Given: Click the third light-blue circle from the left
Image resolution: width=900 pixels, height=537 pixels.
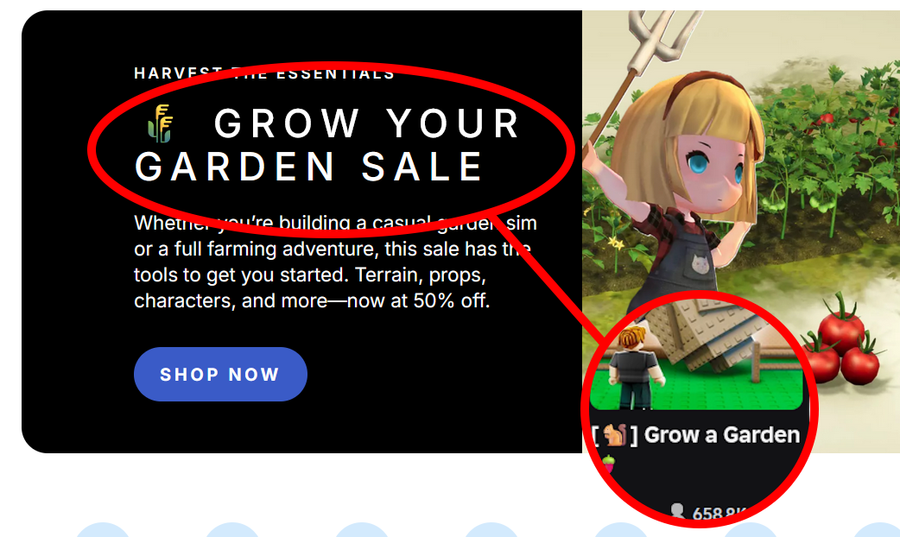Looking at the screenshot, I should [362, 530].
